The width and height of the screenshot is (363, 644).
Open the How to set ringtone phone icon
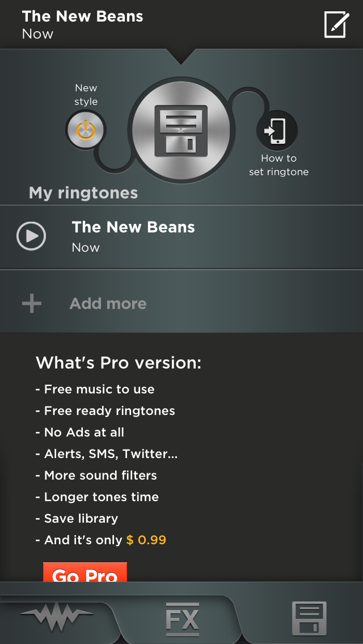277,130
